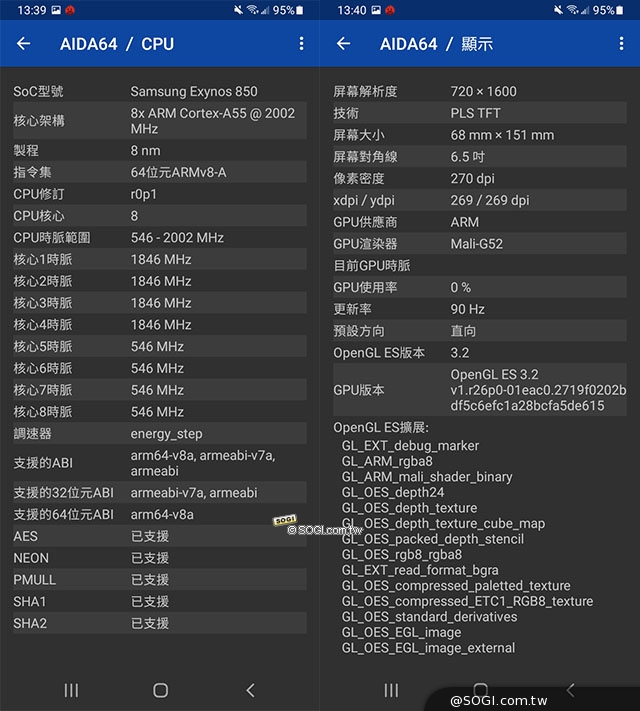Screen dimensions: 640x711
Task: Select the 核心8時脈 row
Action: (x=160, y=412)
